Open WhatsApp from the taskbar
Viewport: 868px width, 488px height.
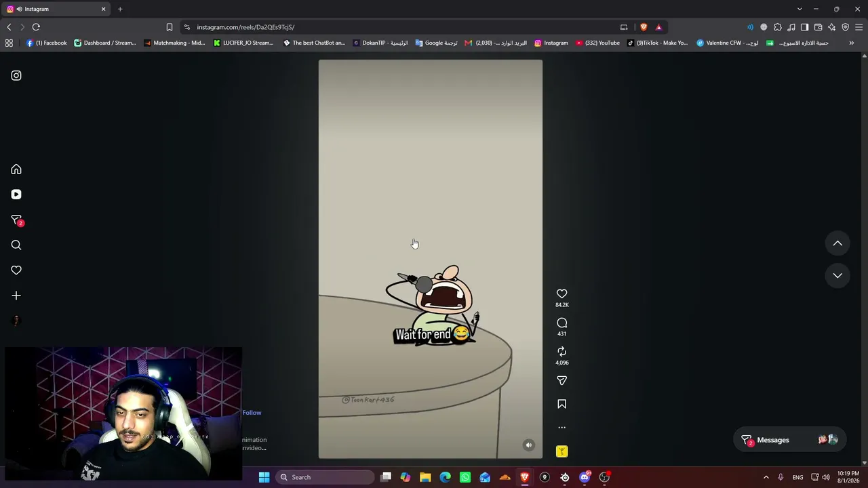click(465, 477)
